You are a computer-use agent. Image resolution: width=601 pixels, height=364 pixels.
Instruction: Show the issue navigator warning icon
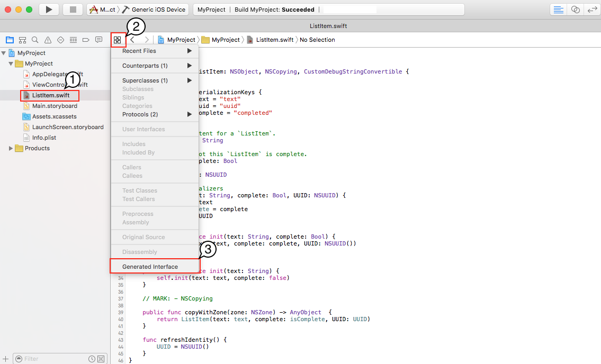tap(48, 40)
